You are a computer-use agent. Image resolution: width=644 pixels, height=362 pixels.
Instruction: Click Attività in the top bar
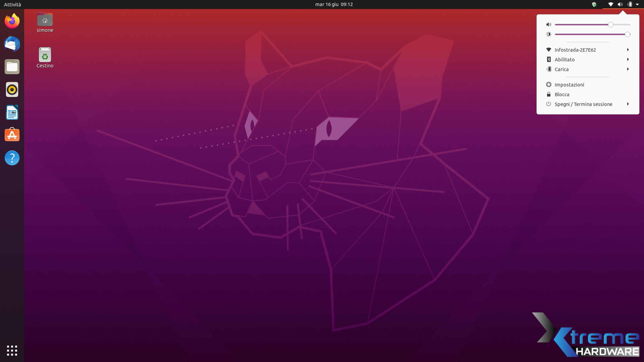12,4
